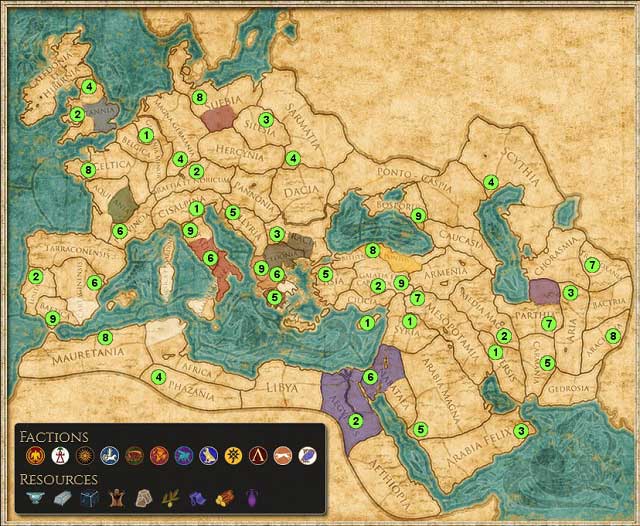
Task: Choose the Sparta lambda faction icon
Action: [258, 456]
